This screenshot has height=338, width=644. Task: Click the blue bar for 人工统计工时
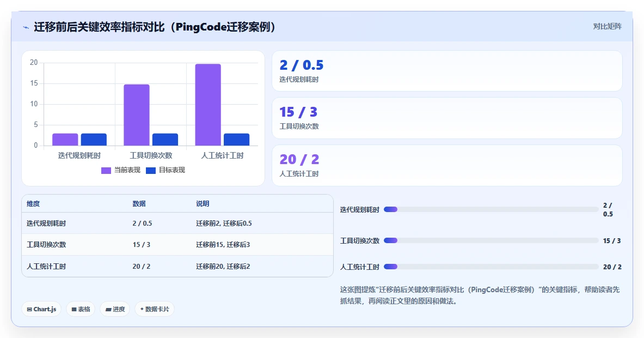[x=237, y=140]
